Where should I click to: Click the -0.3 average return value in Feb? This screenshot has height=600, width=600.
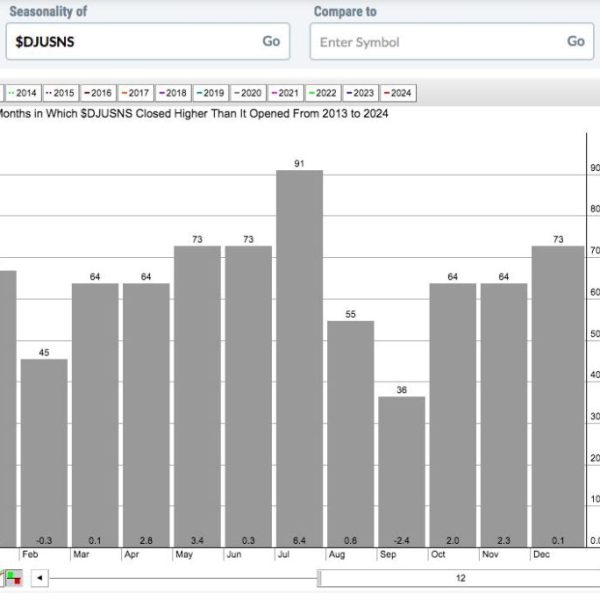click(x=44, y=540)
